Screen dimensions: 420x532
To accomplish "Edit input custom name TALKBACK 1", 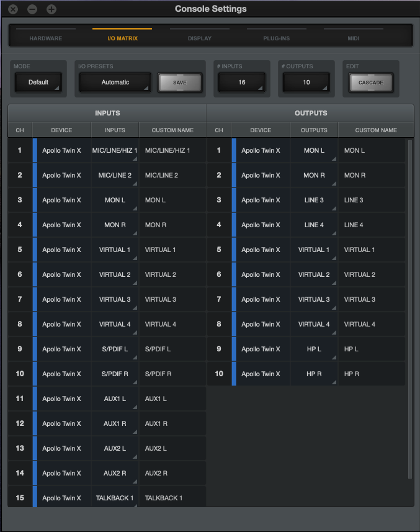I will point(172,497).
